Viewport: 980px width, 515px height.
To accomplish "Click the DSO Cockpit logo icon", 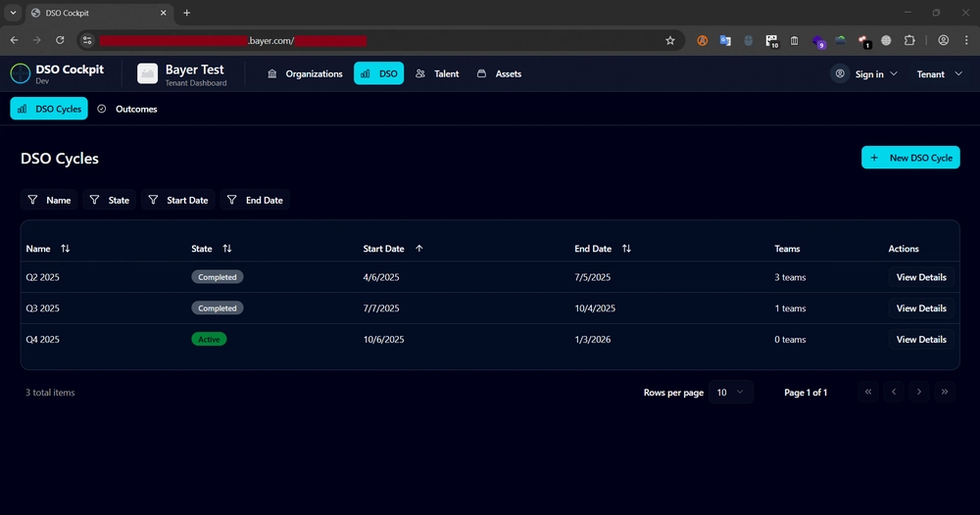I will pyautogui.click(x=20, y=73).
